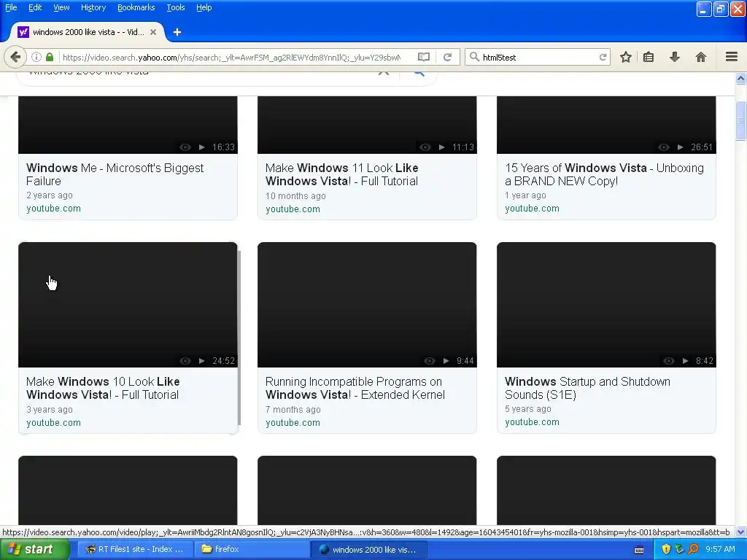The width and height of the screenshot is (747, 560).
Task: Open the Help menu
Action: point(204,7)
